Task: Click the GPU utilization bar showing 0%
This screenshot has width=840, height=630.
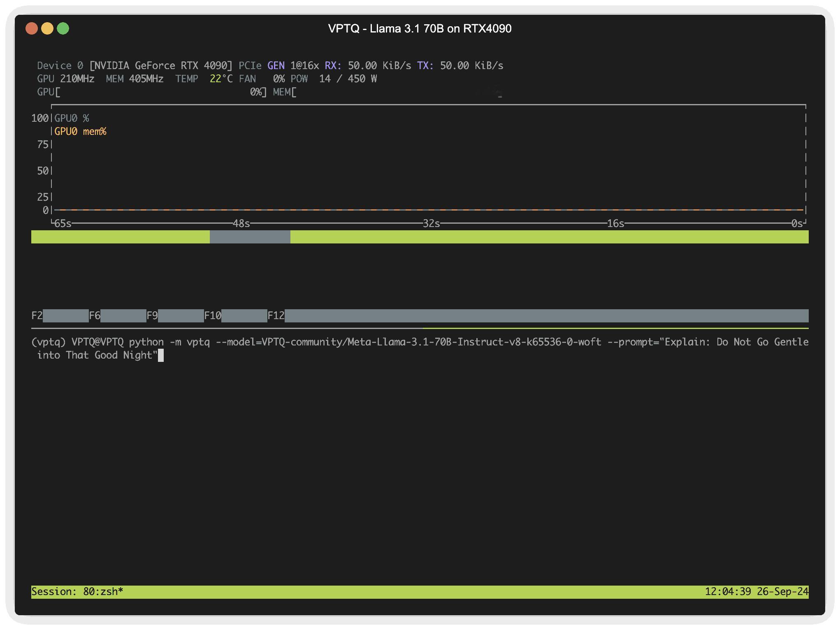Action: coord(152,92)
